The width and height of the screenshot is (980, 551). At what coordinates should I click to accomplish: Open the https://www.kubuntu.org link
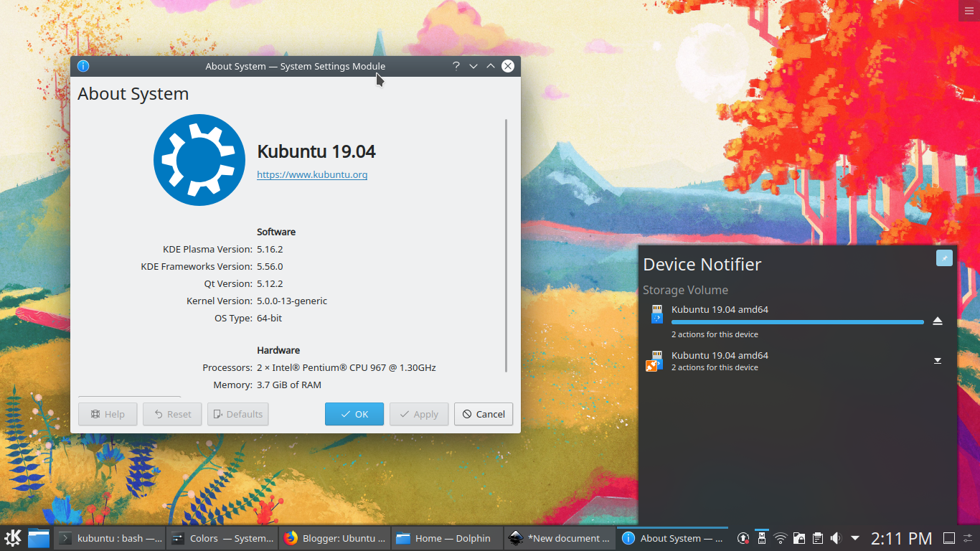tap(312, 174)
